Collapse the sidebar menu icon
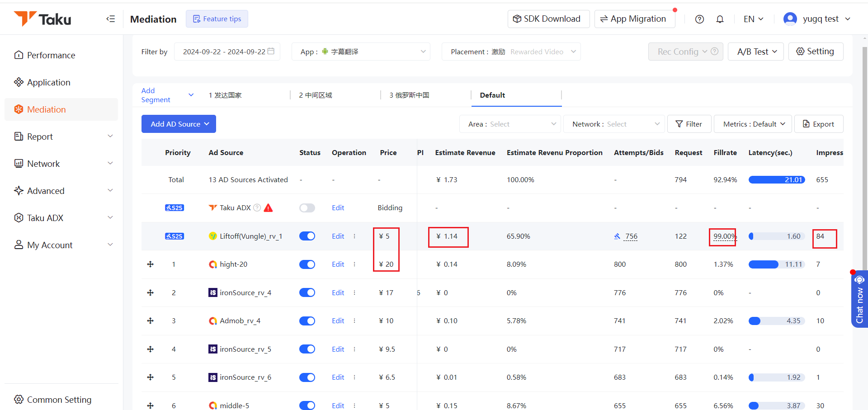 click(110, 19)
